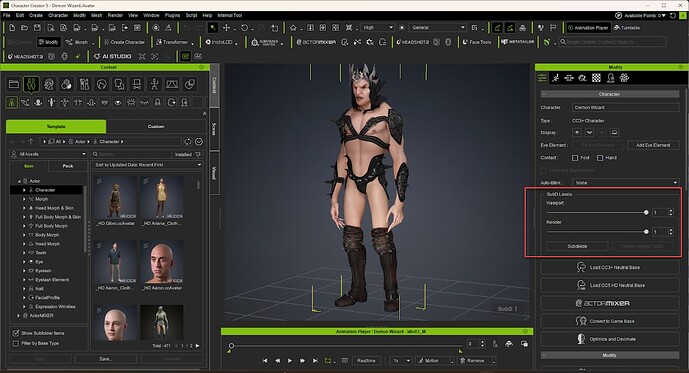Viewport: 689px width, 373px height.
Task: Click Load CC3+ Neutral Base
Action: coord(609,267)
